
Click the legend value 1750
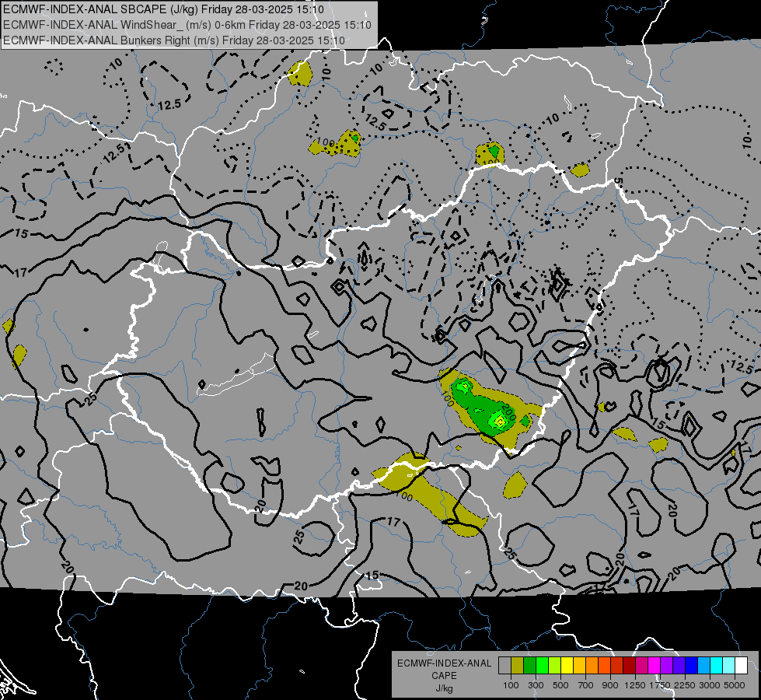click(x=660, y=685)
